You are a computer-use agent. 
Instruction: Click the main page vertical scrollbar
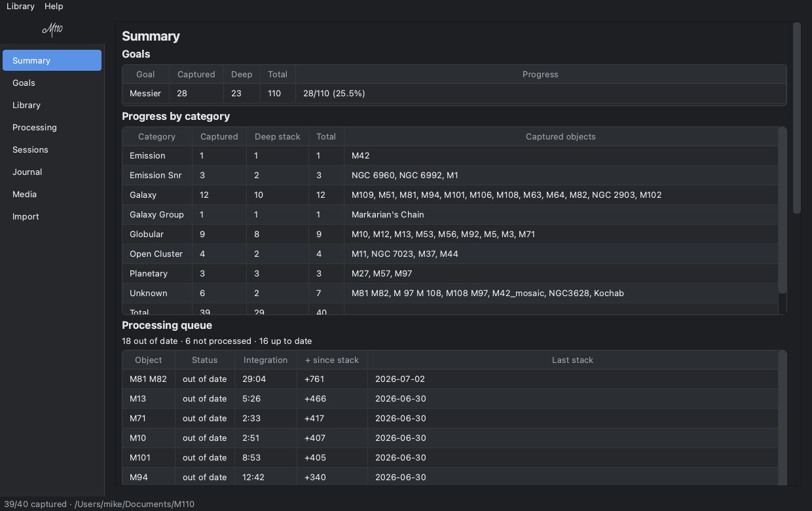796,118
